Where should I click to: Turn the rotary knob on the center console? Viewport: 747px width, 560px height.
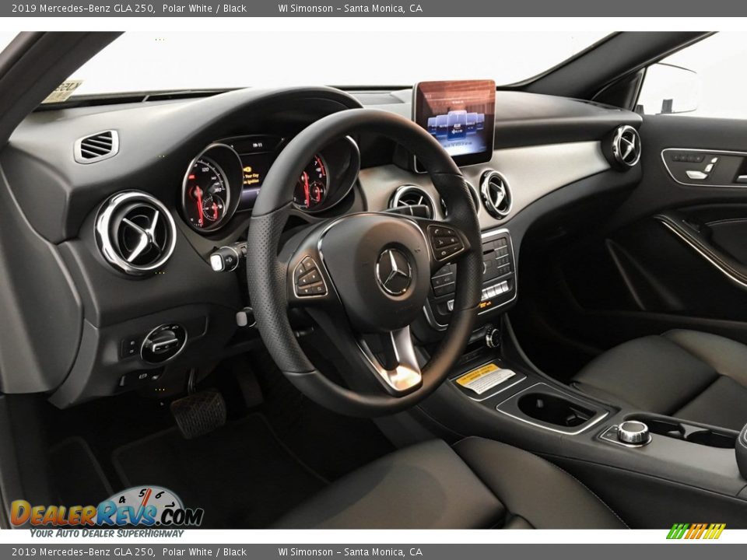634,433
